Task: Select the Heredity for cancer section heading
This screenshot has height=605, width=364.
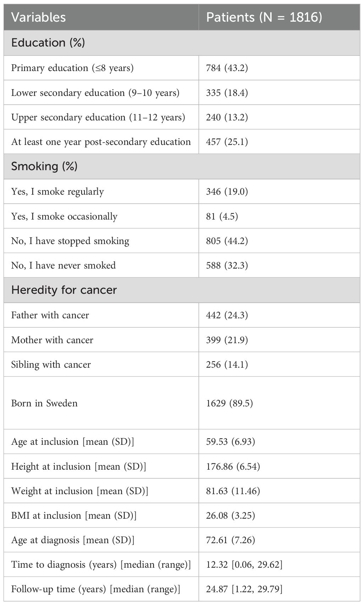Action: click(64, 290)
